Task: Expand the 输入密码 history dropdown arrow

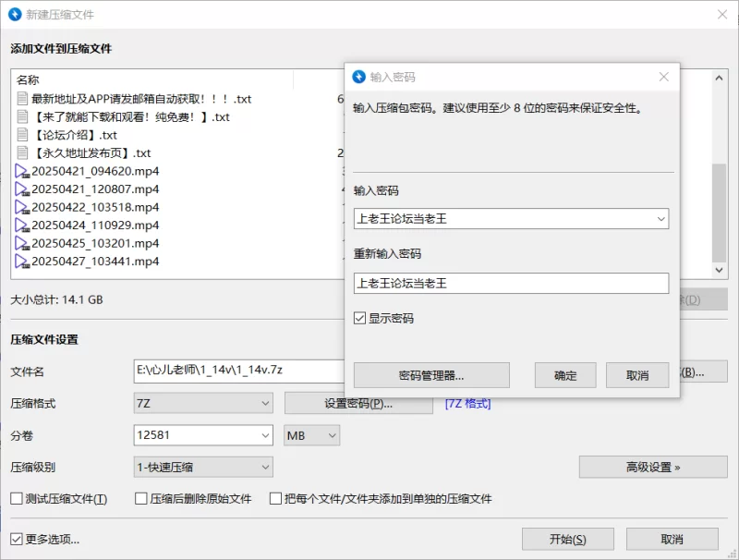Action: (660, 219)
